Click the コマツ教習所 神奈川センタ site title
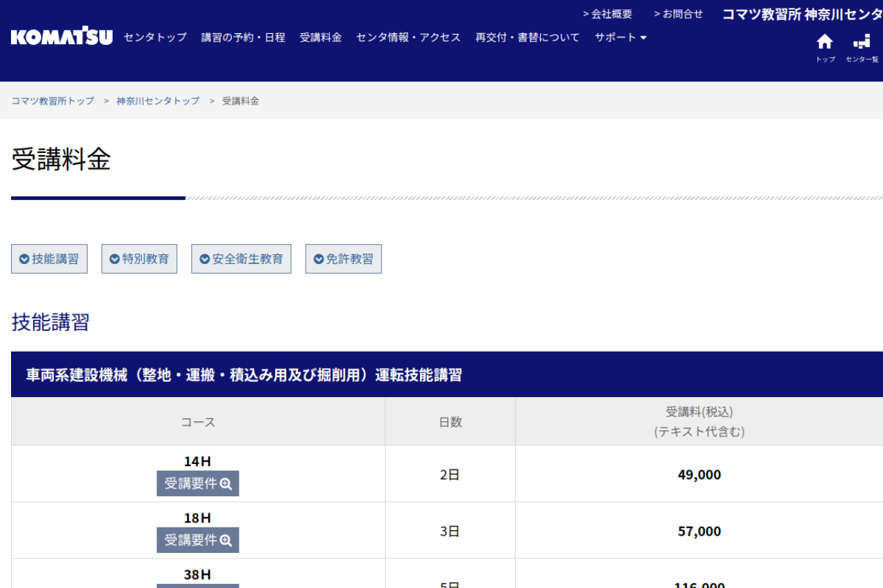 pos(802,14)
